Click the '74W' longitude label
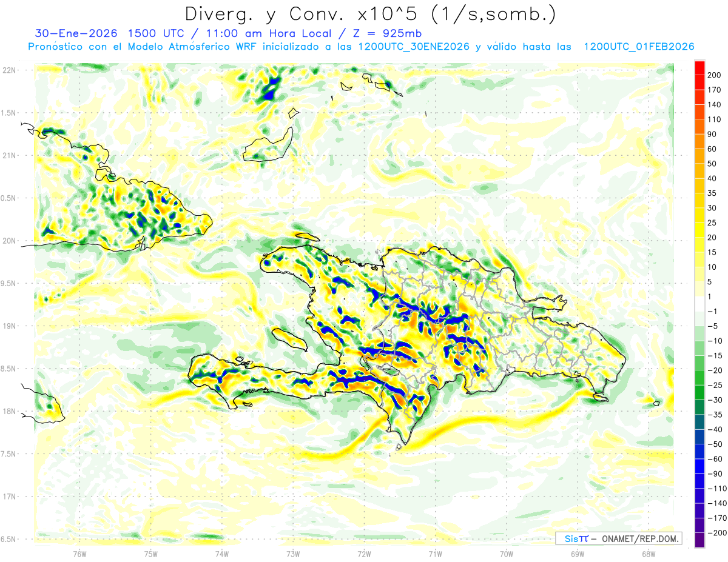Screen dimensions: 728x562 pyautogui.click(x=222, y=554)
